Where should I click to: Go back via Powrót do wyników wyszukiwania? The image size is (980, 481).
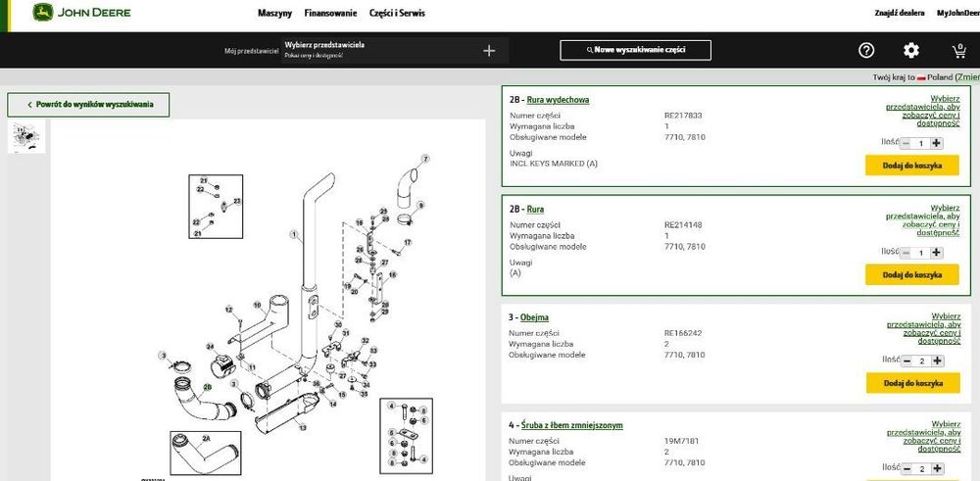88,105
